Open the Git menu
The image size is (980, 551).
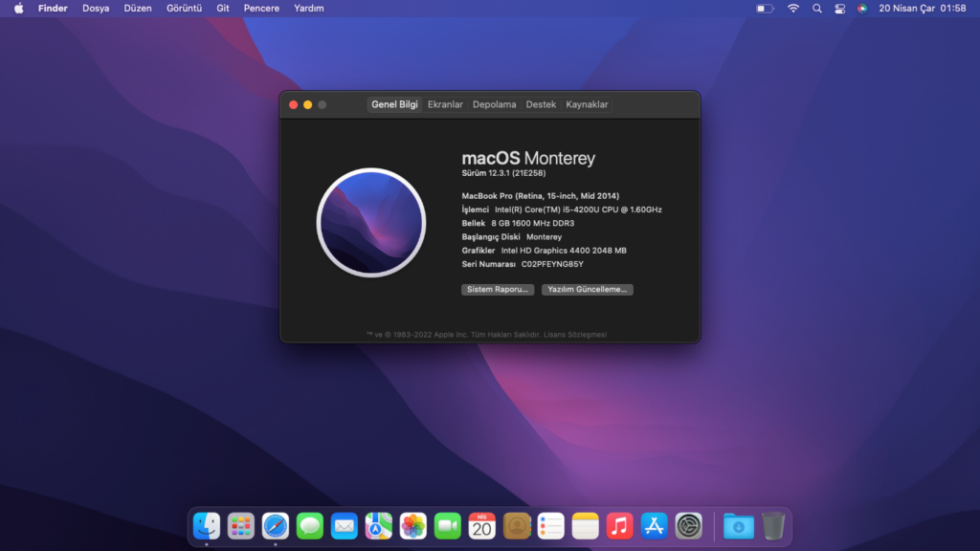[222, 8]
